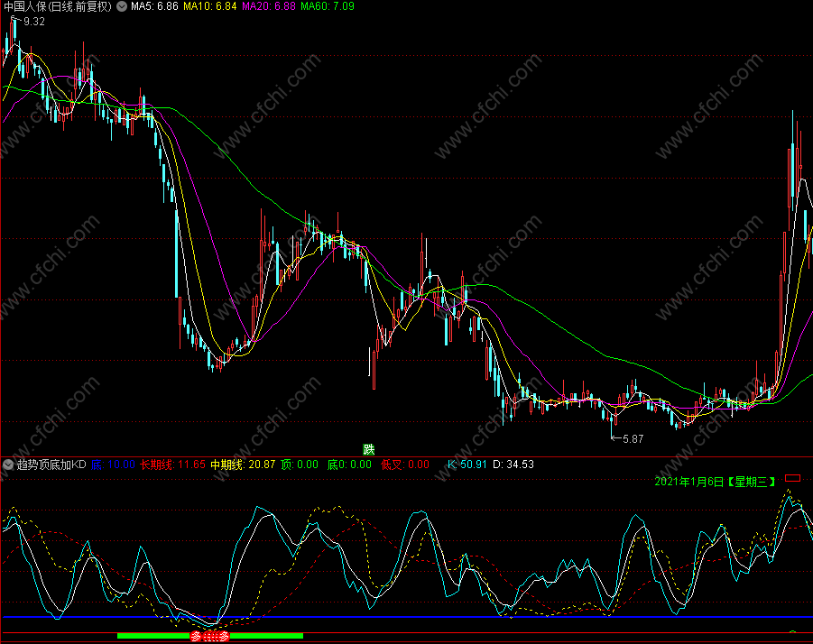Open the dropdown next to 中国人保 title
Screen dimensions: 813x644
point(121,6)
